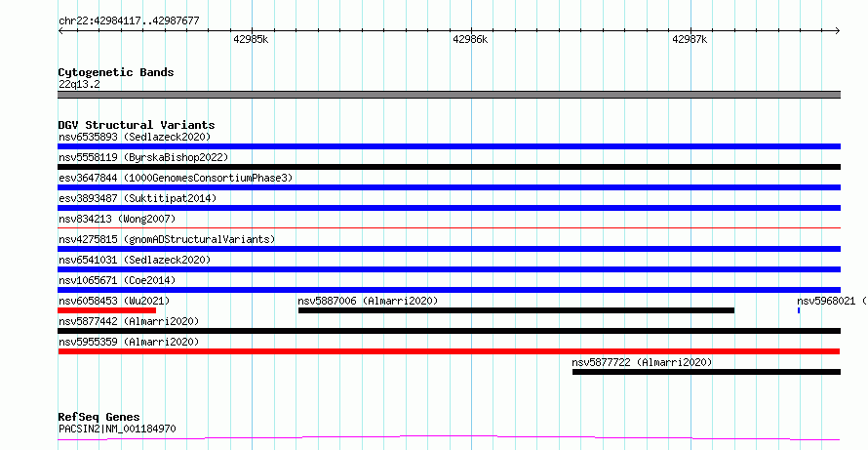Select the black bar under nsv5558119
The width and height of the screenshot is (868, 450).
click(x=449, y=167)
